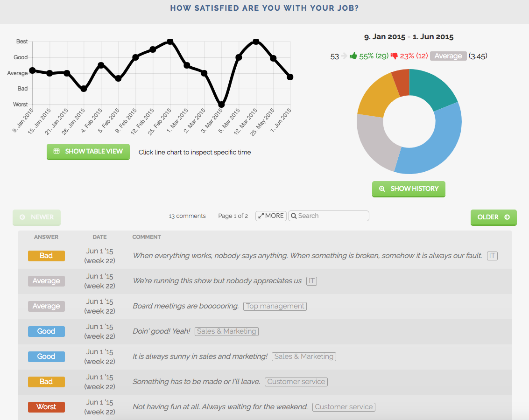
Task: Click the Worst answer badge
Action: pos(46,407)
